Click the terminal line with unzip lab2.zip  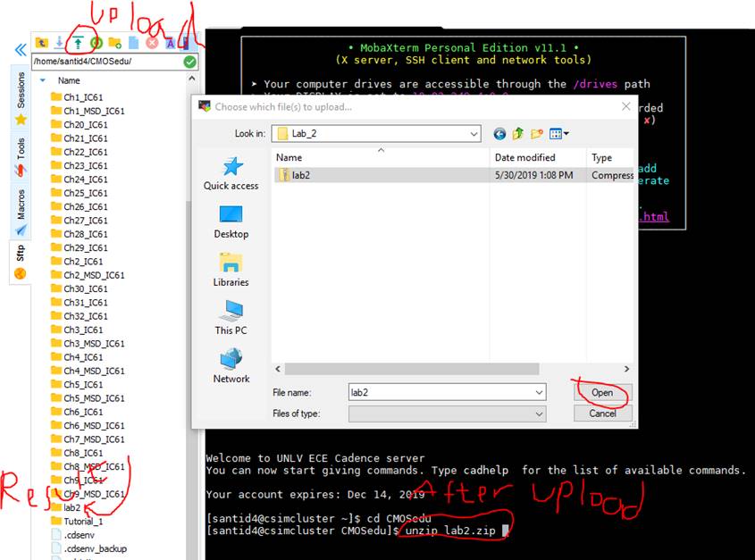(x=357, y=531)
